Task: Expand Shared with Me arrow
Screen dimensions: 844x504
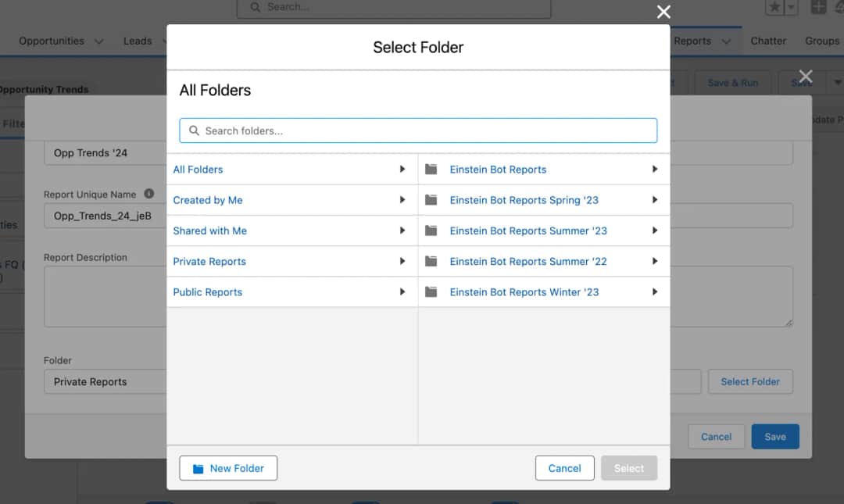Action: coord(402,231)
